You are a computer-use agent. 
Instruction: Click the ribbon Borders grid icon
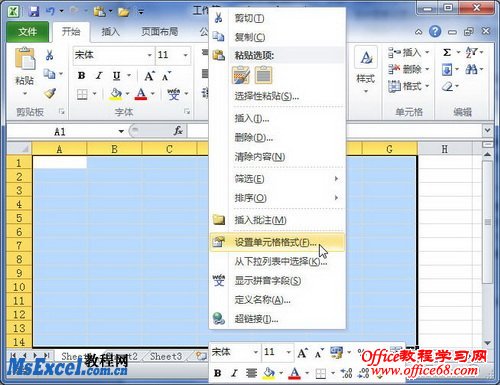pos(82,95)
